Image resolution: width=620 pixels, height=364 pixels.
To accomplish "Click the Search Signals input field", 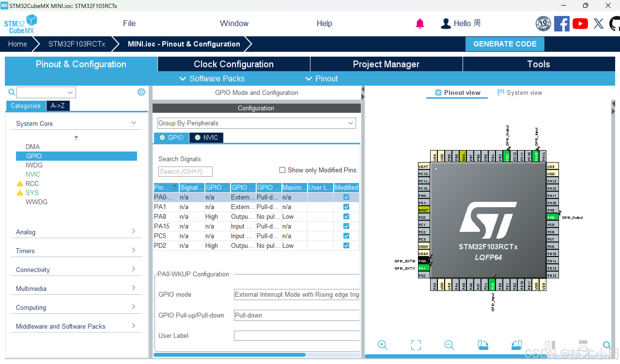I will point(185,171).
